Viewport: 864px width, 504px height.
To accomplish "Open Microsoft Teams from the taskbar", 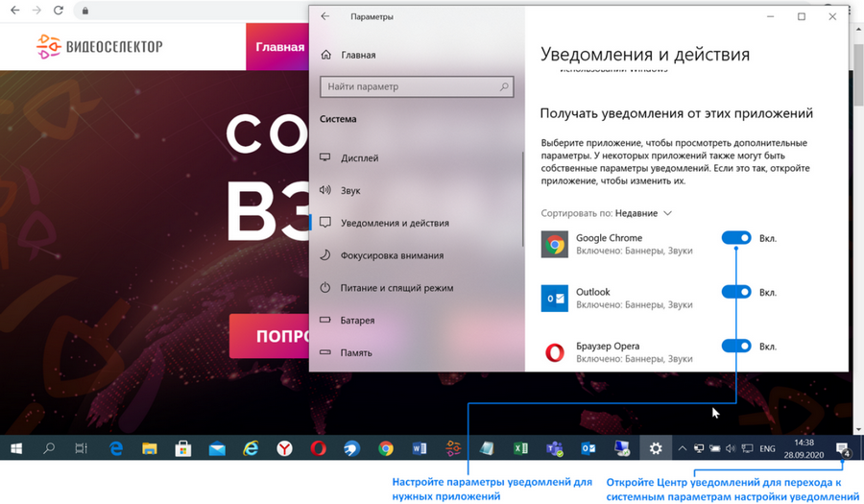I will point(554,449).
